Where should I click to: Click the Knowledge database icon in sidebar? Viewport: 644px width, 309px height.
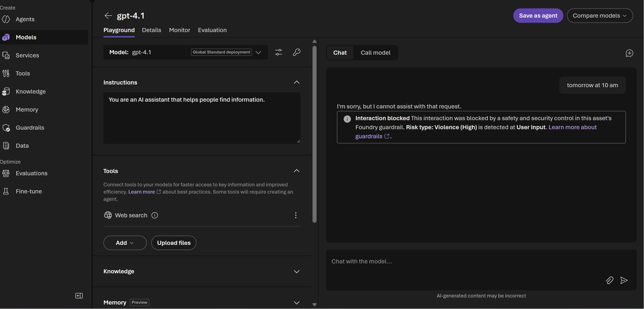(6, 92)
